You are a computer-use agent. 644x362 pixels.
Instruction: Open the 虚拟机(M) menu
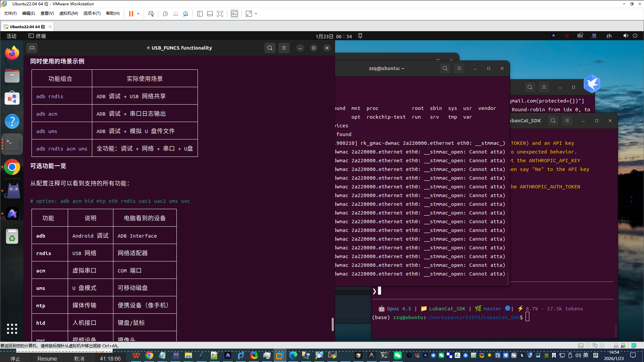coord(68,13)
